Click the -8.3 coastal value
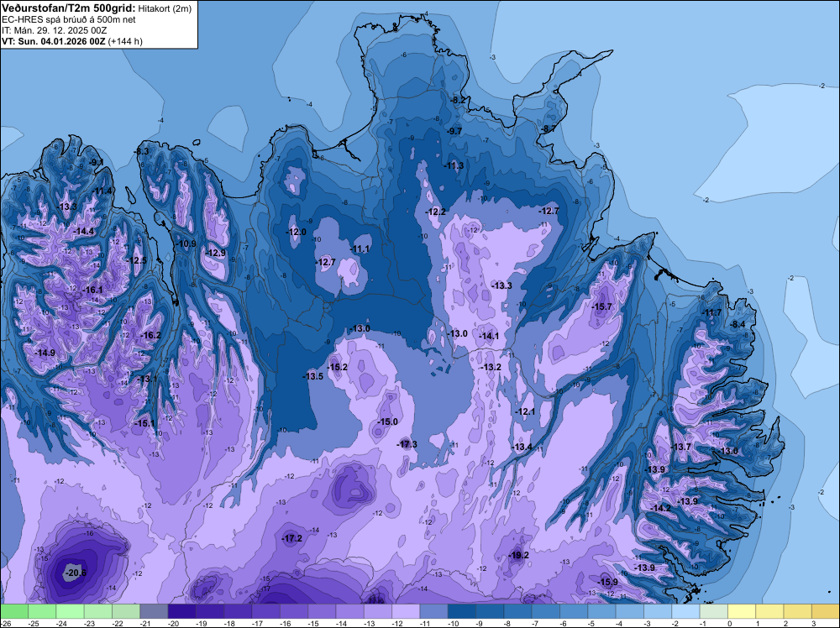The image size is (840, 628). 141,151
